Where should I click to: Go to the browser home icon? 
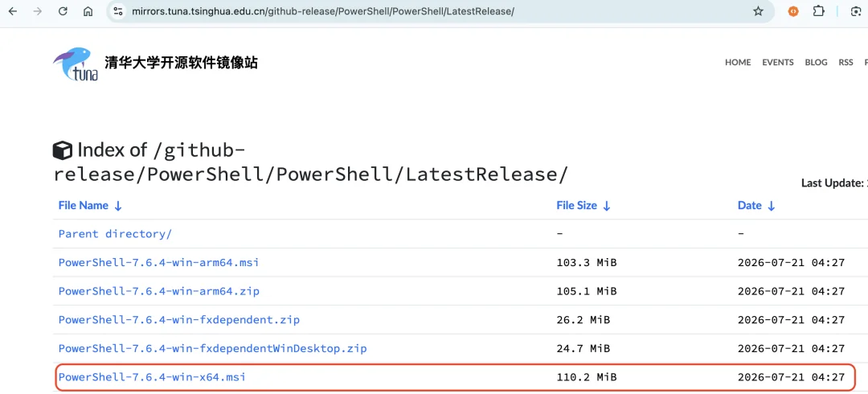[x=88, y=11]
